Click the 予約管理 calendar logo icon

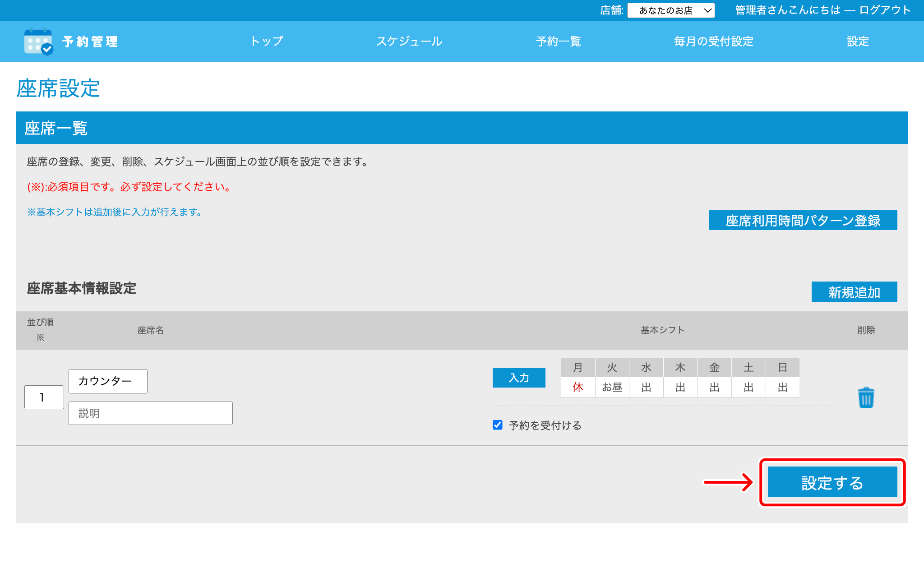[38, 42]
